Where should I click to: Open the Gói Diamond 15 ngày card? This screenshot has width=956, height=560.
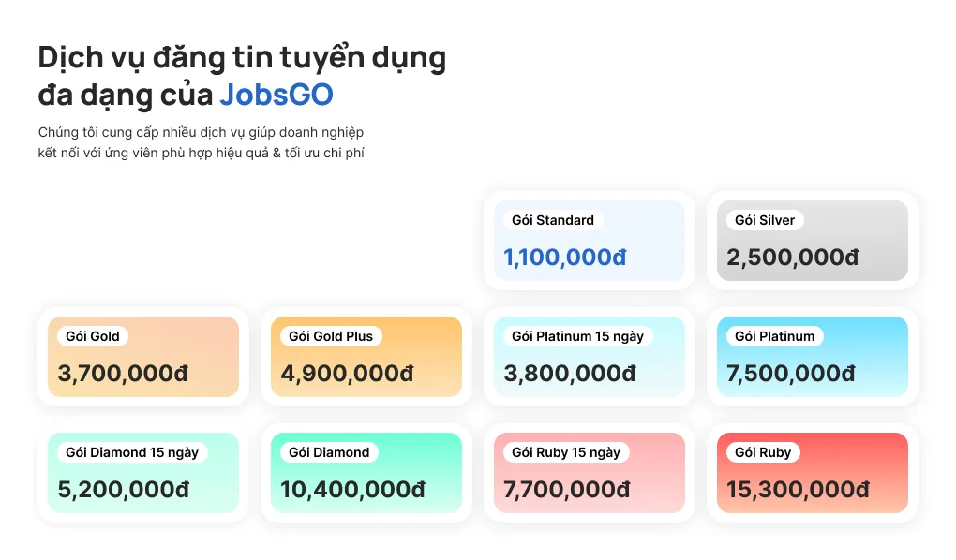click(143, 473)
